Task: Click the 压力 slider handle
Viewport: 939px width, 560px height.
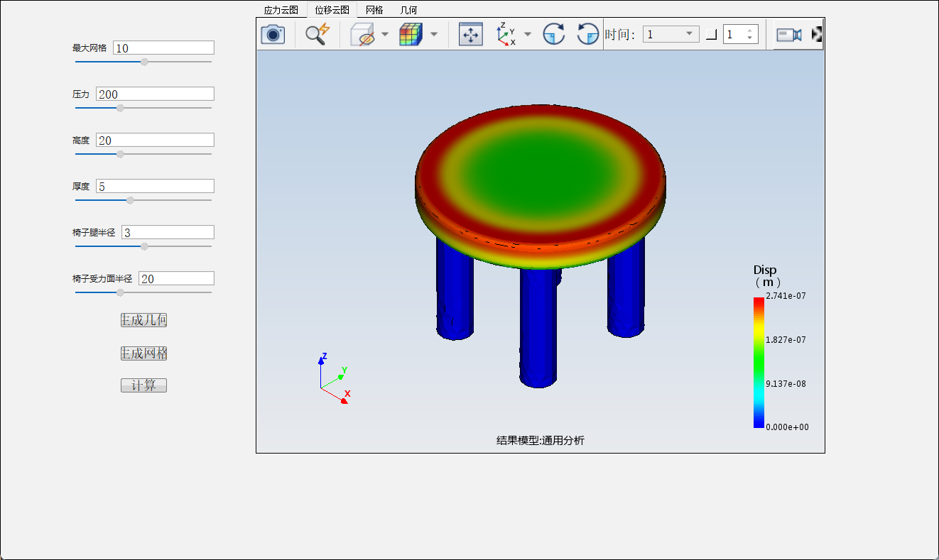Action: (120, 108)
